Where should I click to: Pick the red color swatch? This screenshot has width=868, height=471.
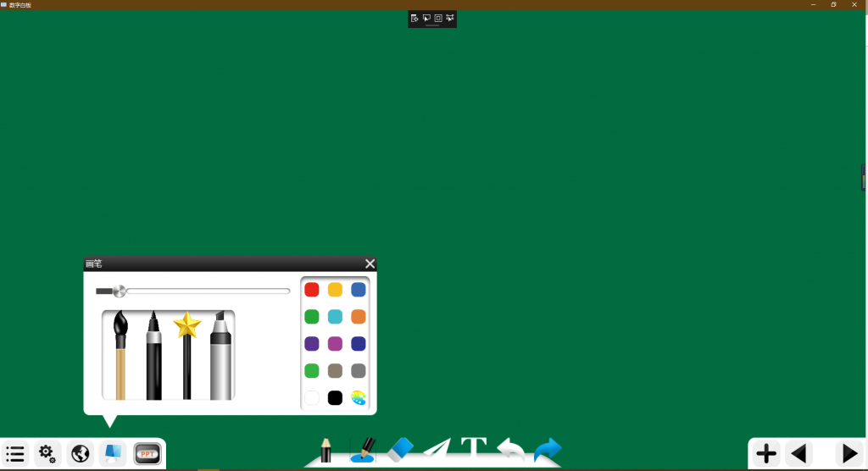click(312, 290)
